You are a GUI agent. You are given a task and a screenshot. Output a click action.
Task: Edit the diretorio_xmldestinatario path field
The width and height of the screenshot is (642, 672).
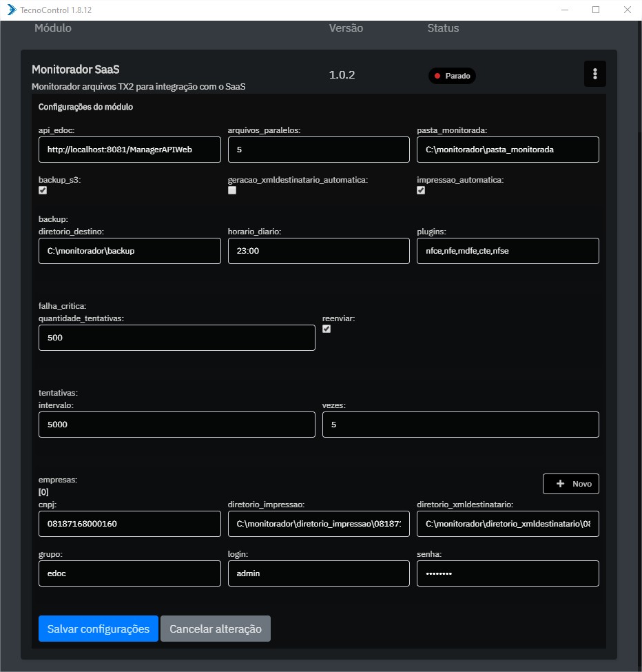(x=508, y=524)
